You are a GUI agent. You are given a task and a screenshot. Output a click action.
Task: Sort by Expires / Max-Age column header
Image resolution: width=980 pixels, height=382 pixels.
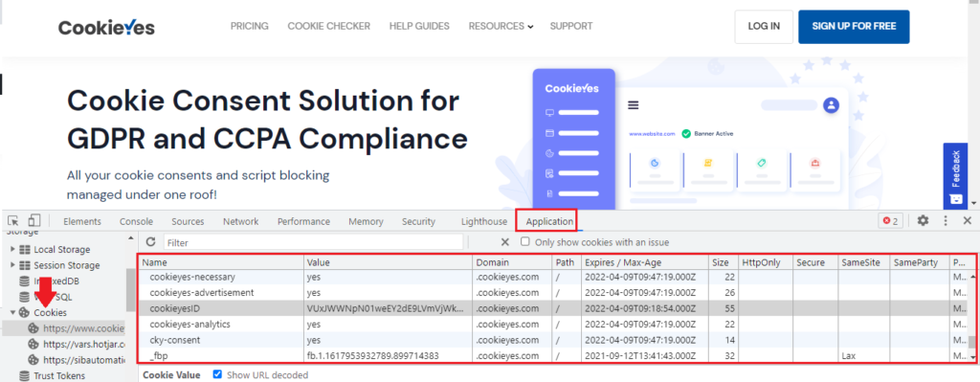[x=644, y=262]
